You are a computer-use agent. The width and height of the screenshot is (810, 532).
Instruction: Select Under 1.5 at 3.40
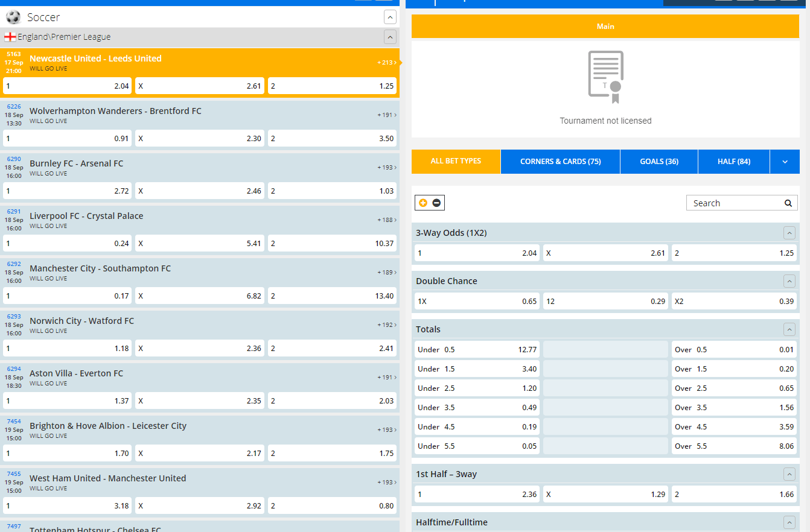click(477, 369)
